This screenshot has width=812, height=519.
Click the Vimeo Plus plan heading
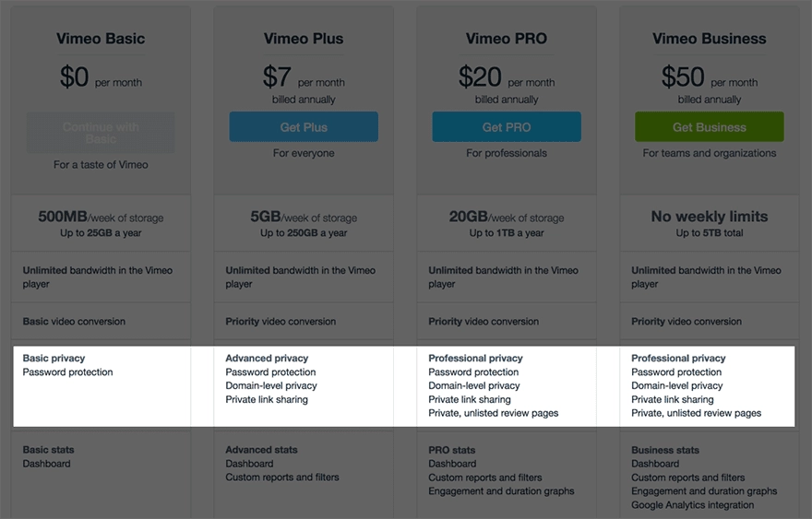[304, 39]
